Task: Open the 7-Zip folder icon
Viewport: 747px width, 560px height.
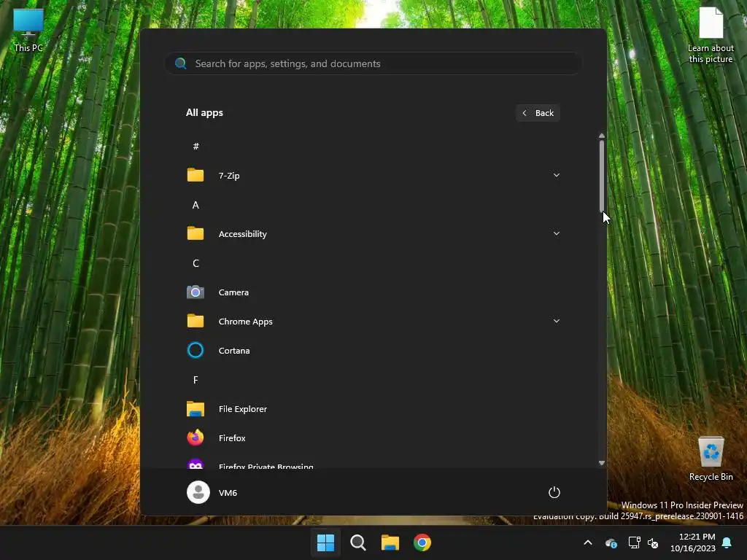Action: (196, 175)
